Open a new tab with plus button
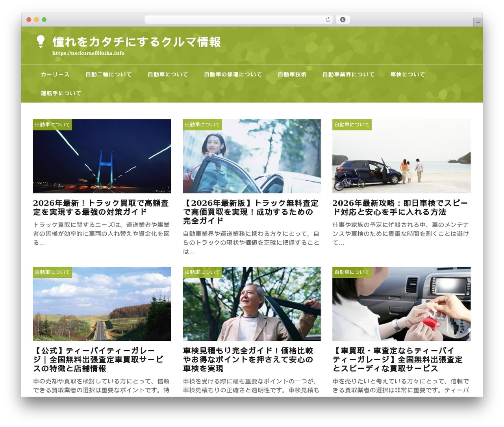This screenshot has width=504, height=427. pyautogui.click(x=478, y=22)
